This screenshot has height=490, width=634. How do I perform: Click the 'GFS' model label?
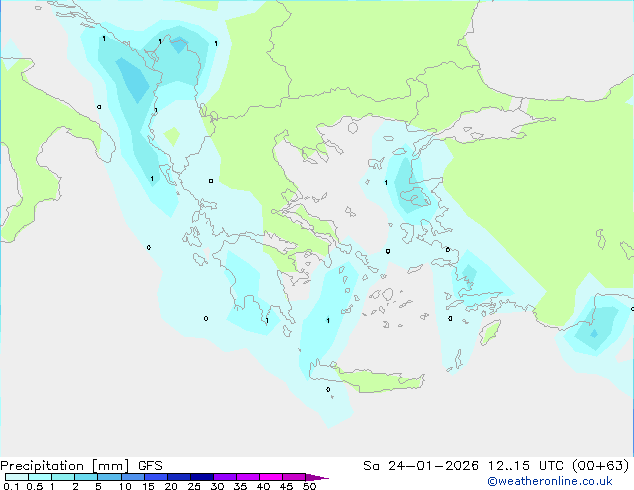150,466
